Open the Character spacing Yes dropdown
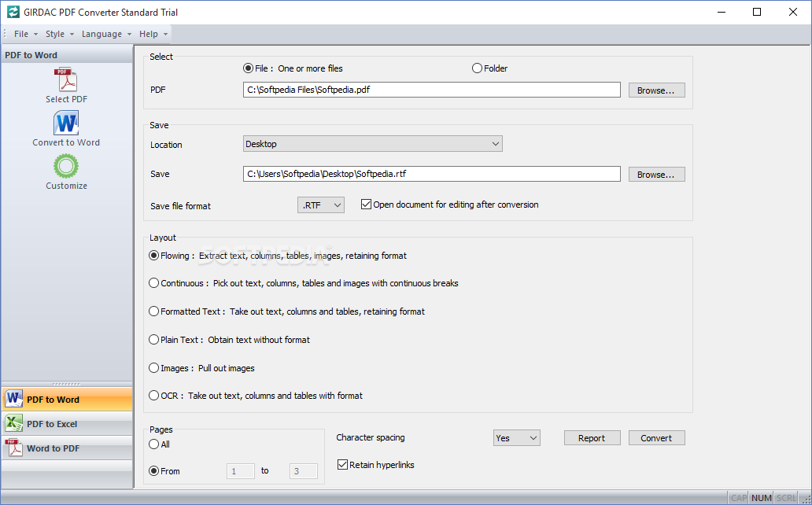812x505 pixels. tap(516, 437)
